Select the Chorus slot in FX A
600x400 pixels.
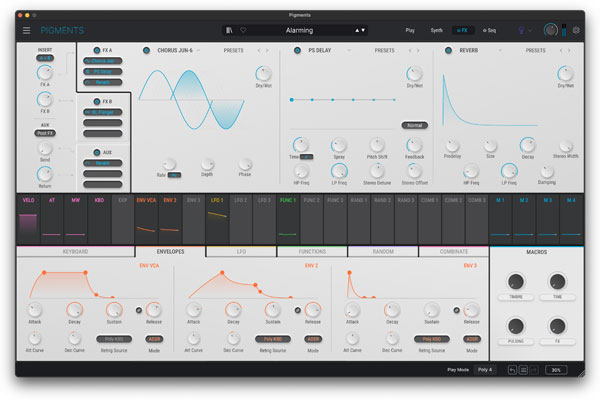[x=103, y=61]
